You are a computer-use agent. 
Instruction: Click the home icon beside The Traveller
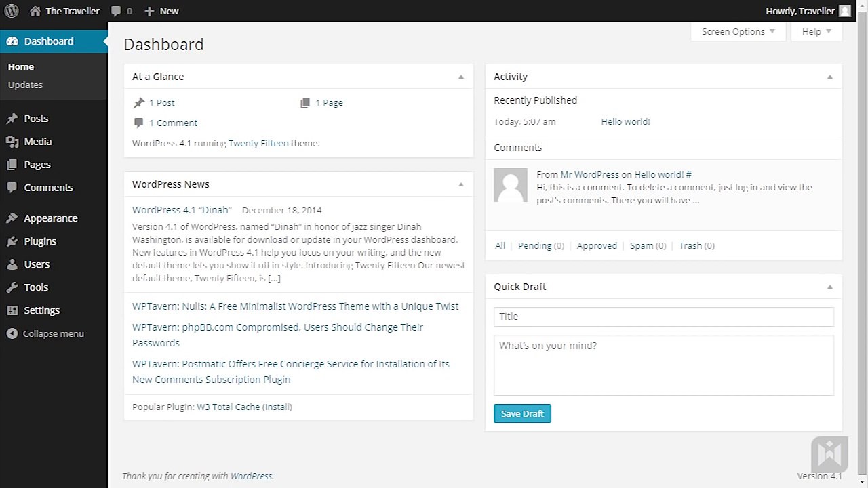coord(35,11)
